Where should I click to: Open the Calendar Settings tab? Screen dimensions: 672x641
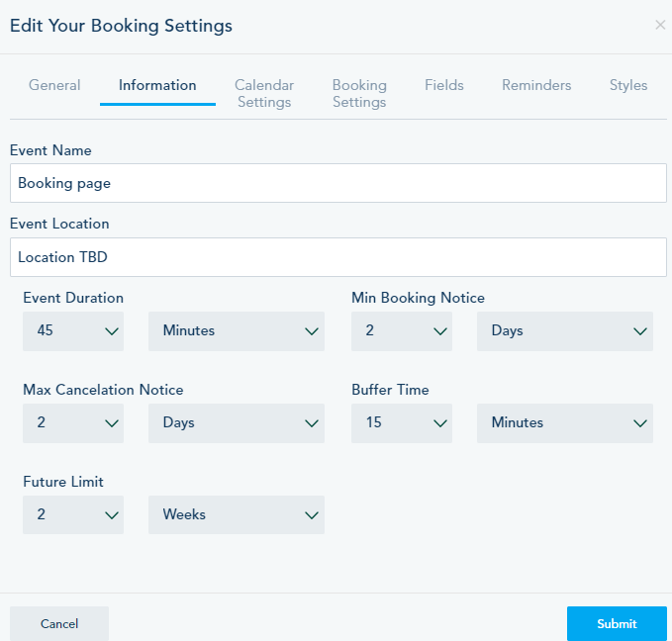[264, 94]
